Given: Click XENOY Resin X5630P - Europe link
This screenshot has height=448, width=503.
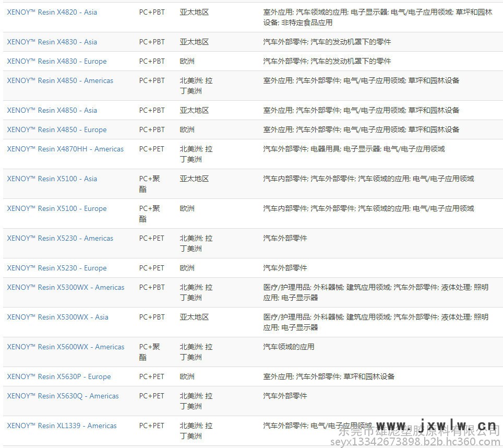Looking at the screenshot, I should pyautogui.click(x=58, y=376).
